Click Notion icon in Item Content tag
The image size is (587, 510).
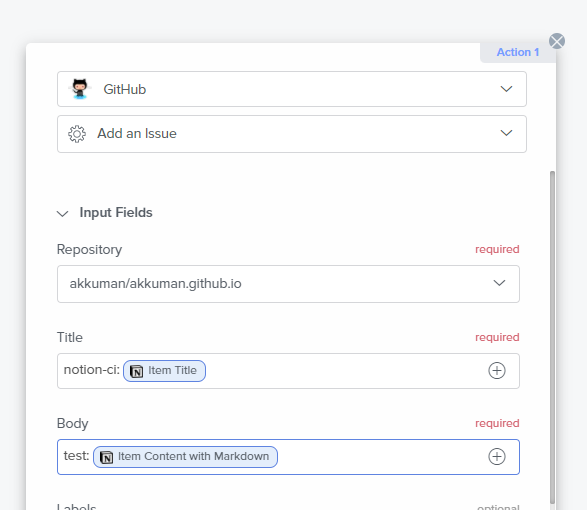(x=106, y=457)
